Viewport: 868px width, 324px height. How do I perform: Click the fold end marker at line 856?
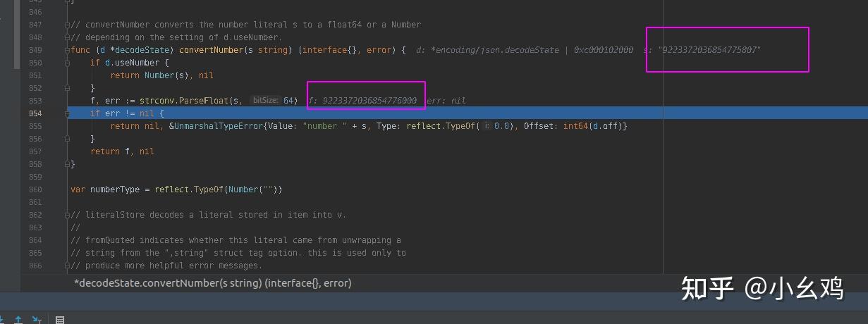pos(67,139)
